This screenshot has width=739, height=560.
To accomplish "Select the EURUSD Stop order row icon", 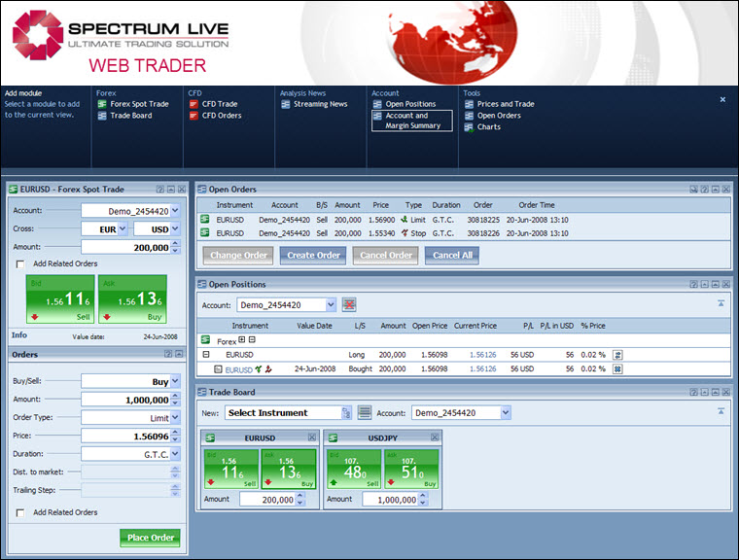I will (x=205, y=232).
